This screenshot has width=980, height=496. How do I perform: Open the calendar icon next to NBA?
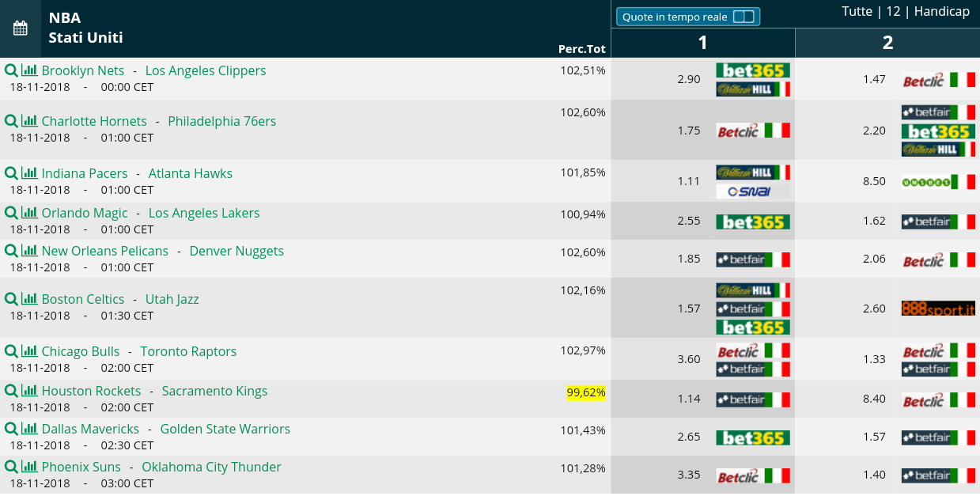21,28
